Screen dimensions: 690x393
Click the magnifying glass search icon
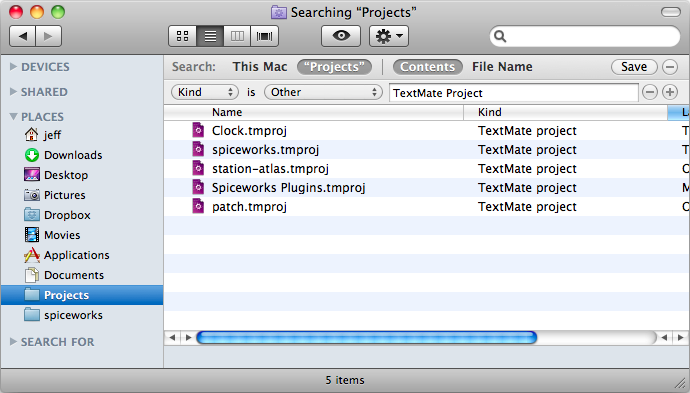coord(500,36)
